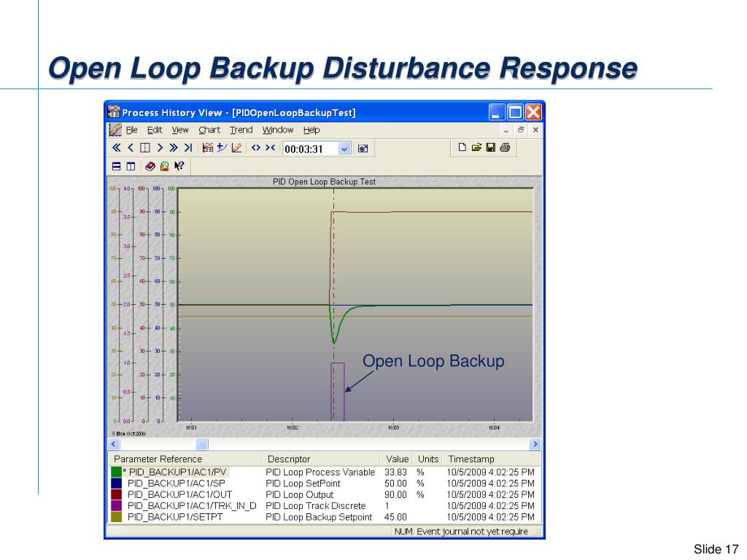Click the PID Open Loop Backup Test title
Image resolution: width=747 pixels, height=560 pixels.
pyautogui.click(x=324, y=182)
